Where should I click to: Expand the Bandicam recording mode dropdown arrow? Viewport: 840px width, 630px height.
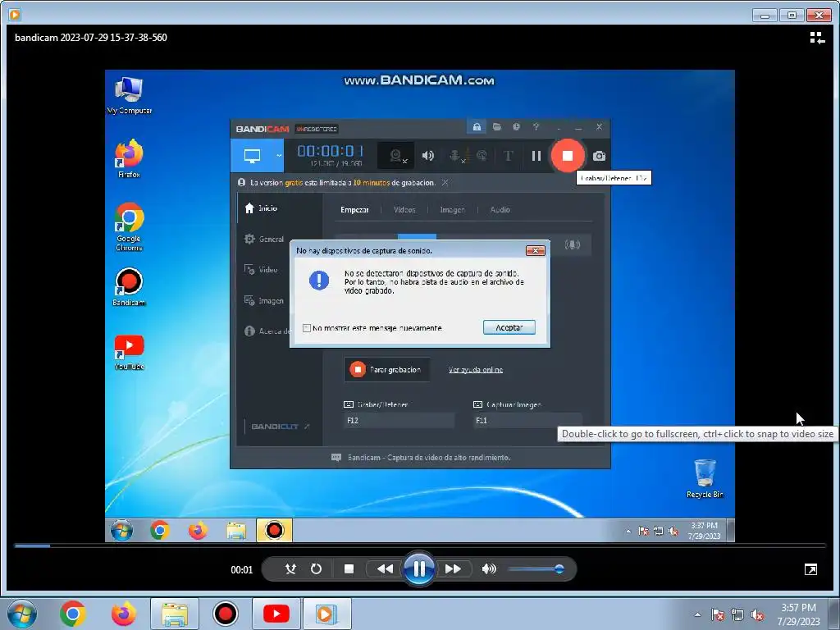coord(279,156)
